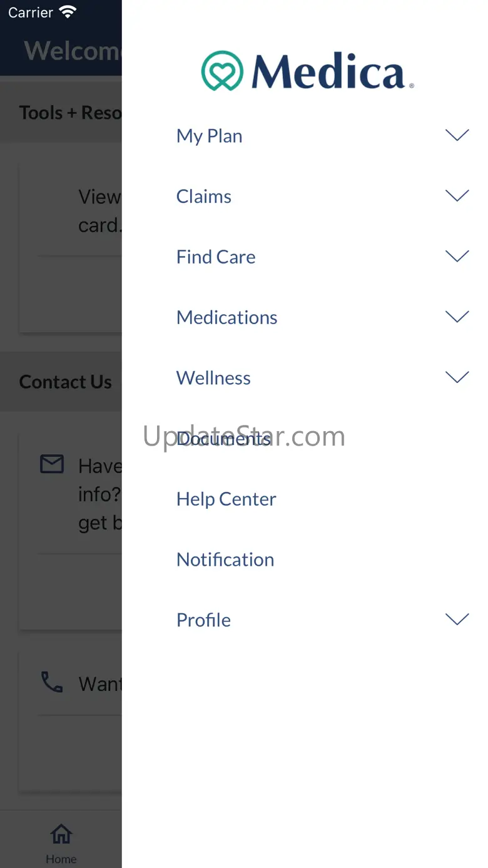Screen dimensions: 488x868
Task: Tap the phone call icon
Action: click(52, 682)
